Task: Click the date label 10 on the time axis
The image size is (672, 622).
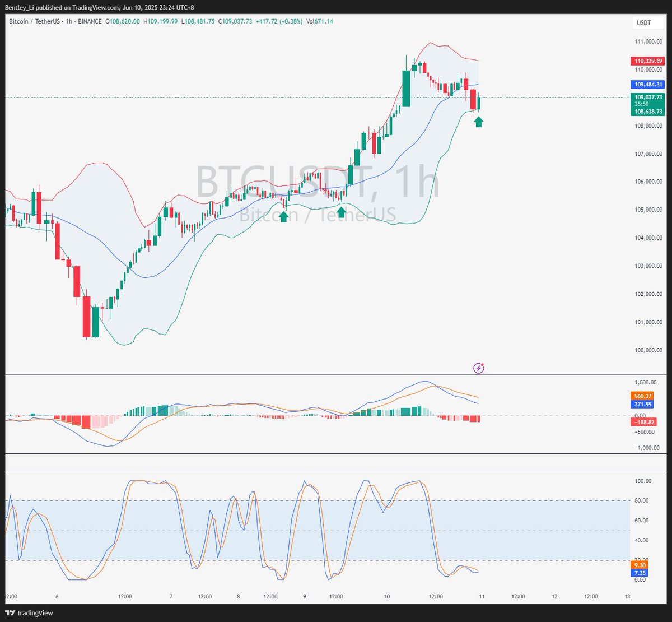Action: (x=387, y=597)
